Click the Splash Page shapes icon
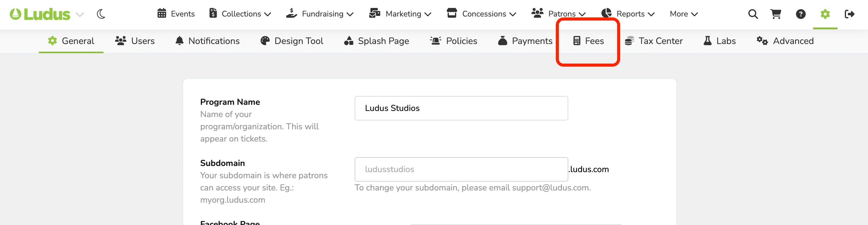Screen dimensions: 868x225 349,41
